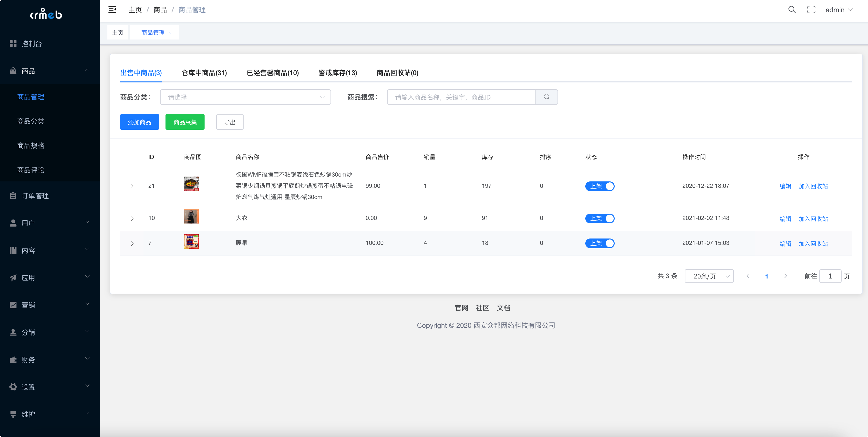Open the 用户 section icon
This screenshot has height=437, width=868.
point(13,223)
